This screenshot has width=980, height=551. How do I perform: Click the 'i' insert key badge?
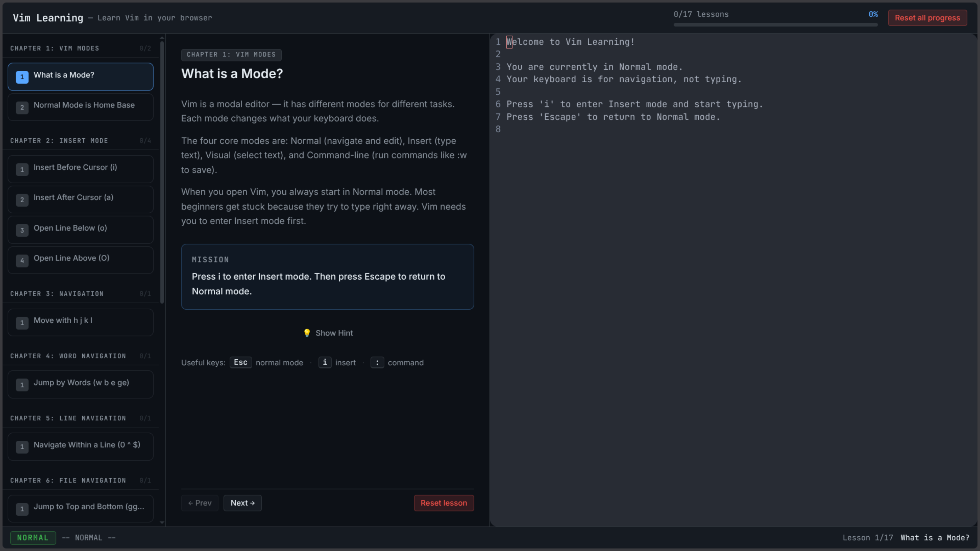pyautogui.click(x=324, y=362)
